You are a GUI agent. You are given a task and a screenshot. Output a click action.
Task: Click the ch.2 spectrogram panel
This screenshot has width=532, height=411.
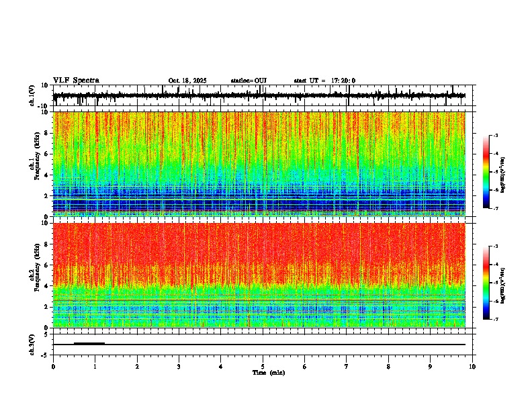tap(259, 275)
